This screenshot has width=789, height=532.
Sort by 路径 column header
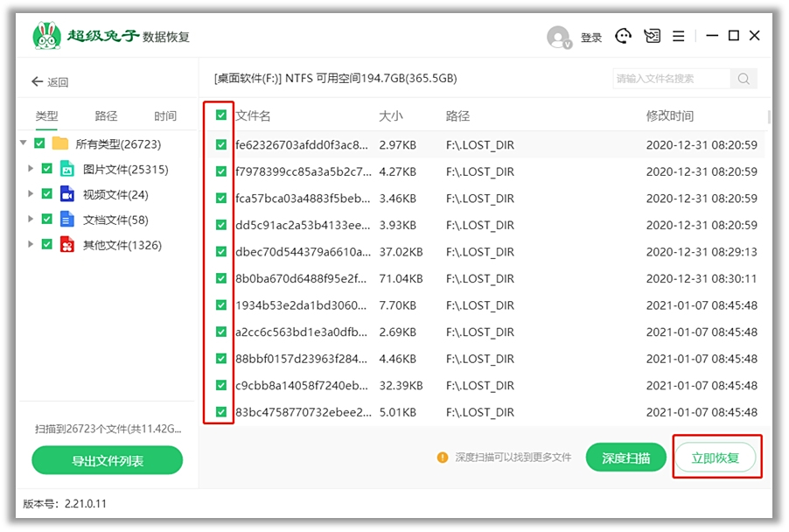[x=457, y=116]
